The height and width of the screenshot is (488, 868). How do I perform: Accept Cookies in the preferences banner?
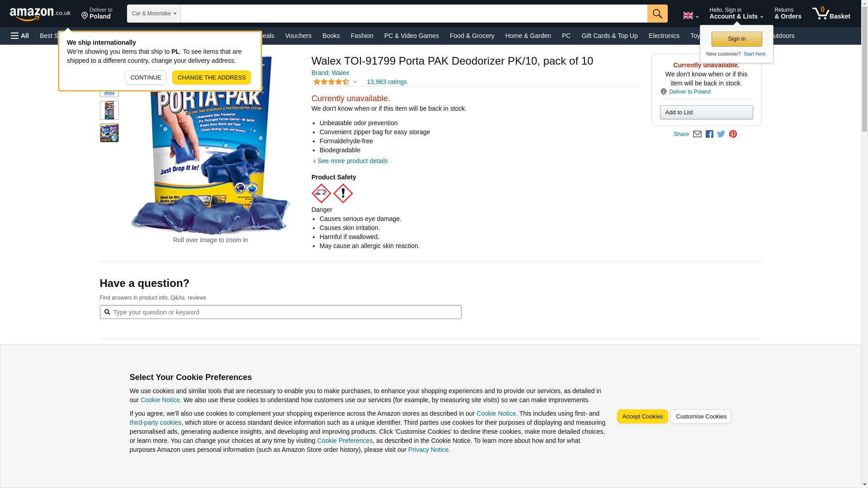click(642, 417)
